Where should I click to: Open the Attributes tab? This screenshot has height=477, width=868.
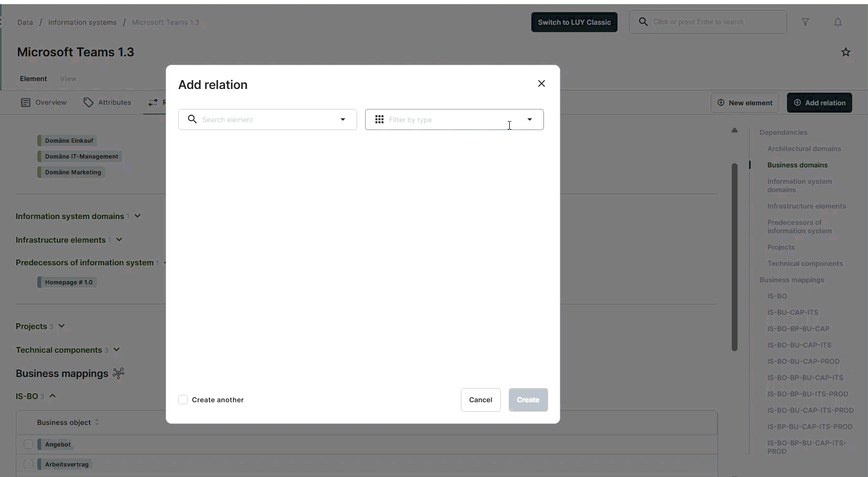pos(107,102)
